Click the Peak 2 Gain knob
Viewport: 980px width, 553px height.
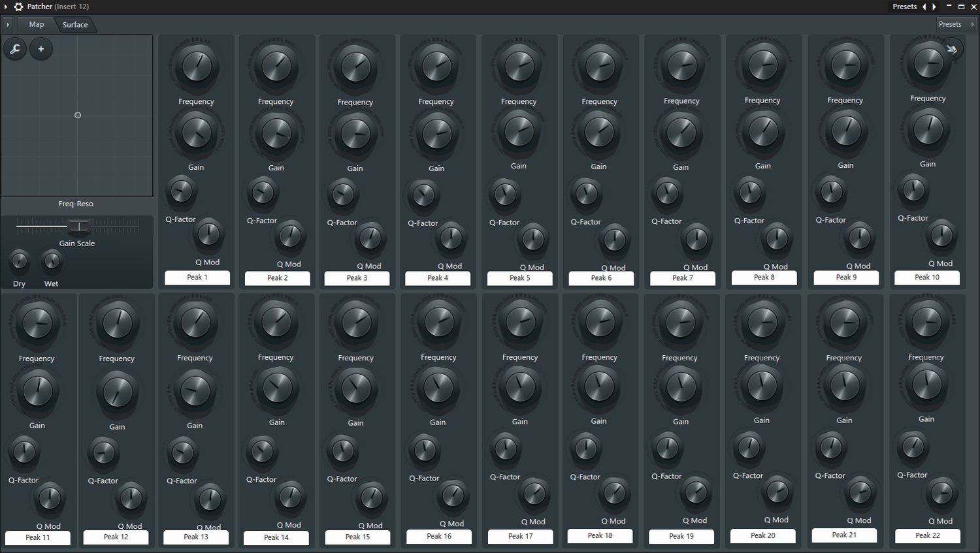pos(276,134)
